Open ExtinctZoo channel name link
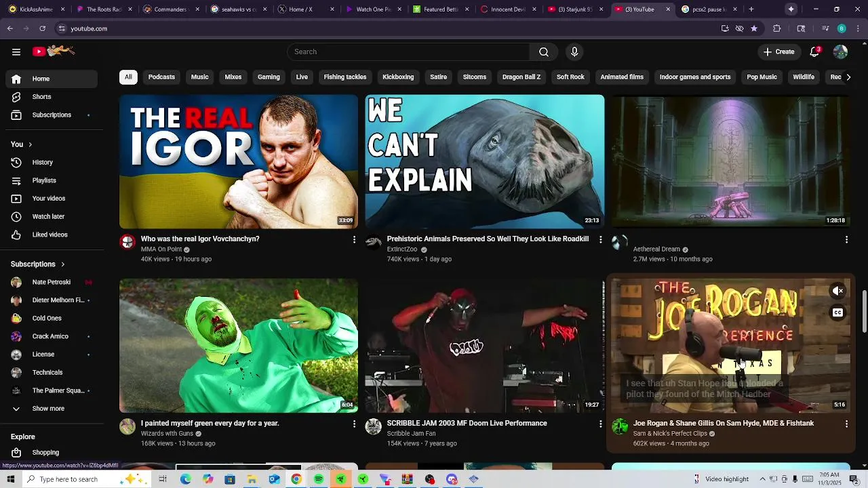This screenshot has width=868, height=488. (x=402, y=249)
